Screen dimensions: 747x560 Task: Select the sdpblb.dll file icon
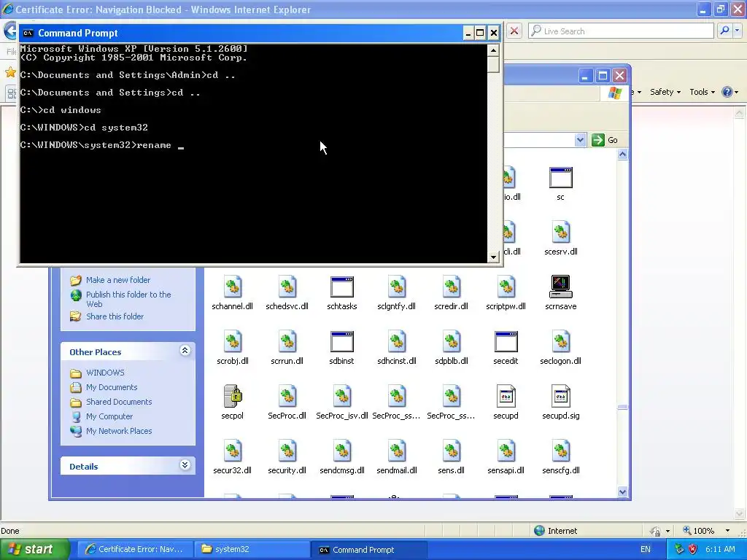452,342
